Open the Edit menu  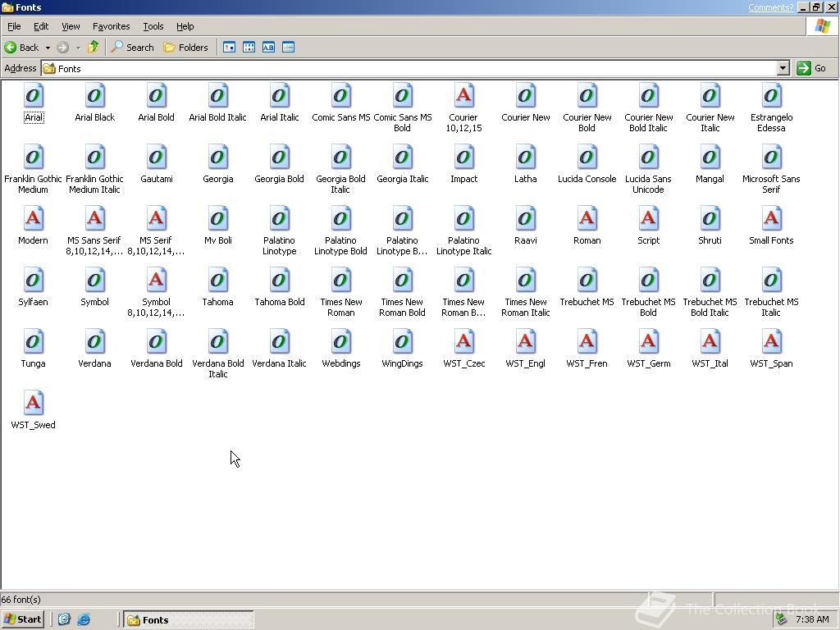point(41,26)
